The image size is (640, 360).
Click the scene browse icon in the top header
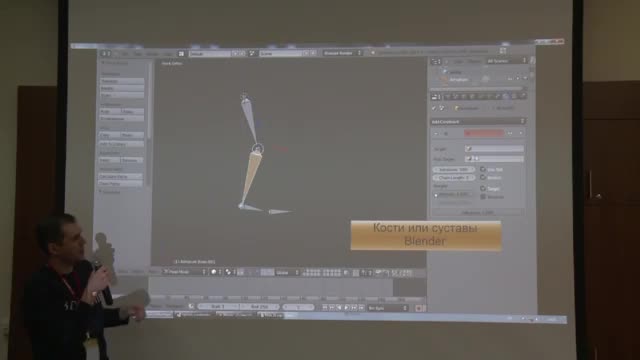tap(253, 53)
